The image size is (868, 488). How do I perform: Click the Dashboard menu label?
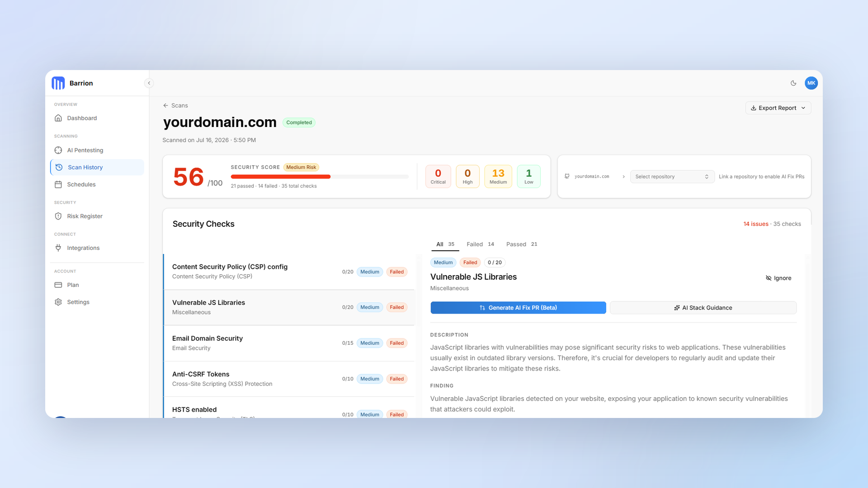pyautogui.click(x=82, y=118)
